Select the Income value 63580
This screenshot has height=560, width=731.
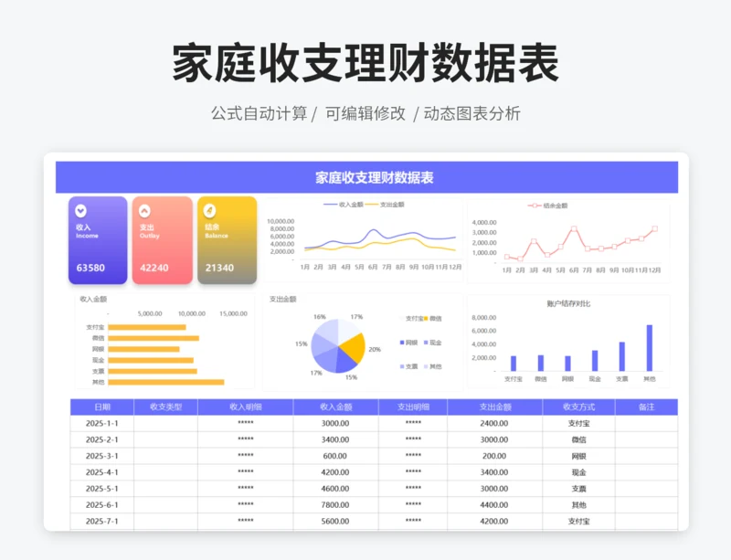[90, 268]
